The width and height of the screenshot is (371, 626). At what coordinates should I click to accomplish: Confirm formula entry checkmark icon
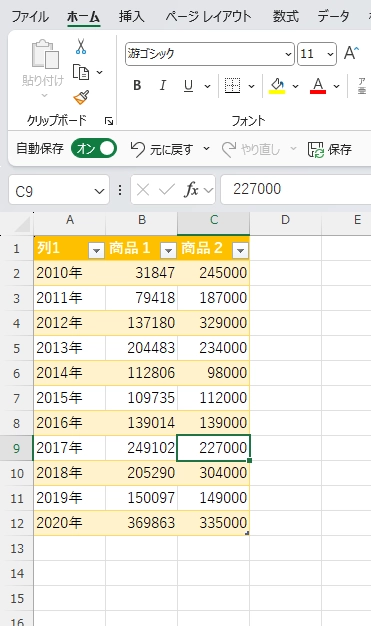(x=167, y=190)
